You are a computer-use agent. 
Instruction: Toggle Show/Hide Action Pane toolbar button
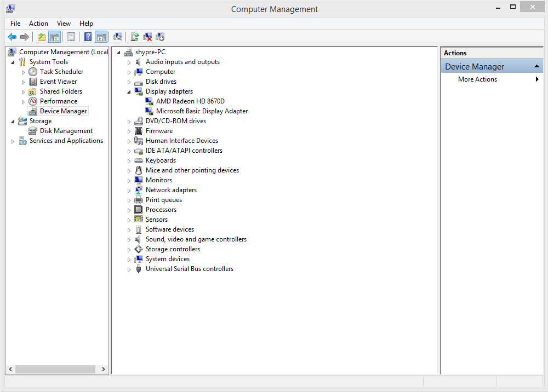(101, 37)
